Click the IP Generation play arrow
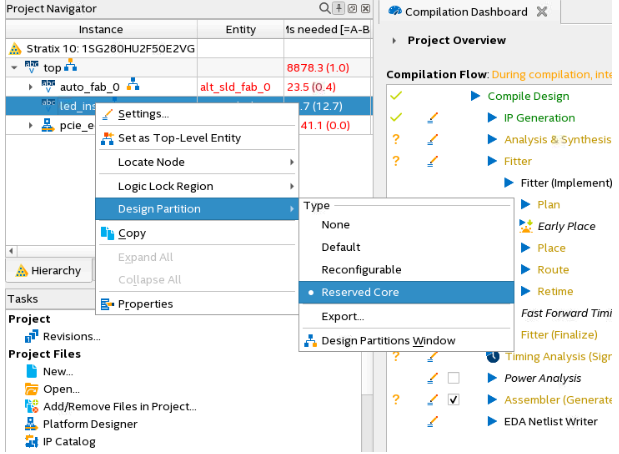This screenshot has height=454, width=619. [492, 118]
